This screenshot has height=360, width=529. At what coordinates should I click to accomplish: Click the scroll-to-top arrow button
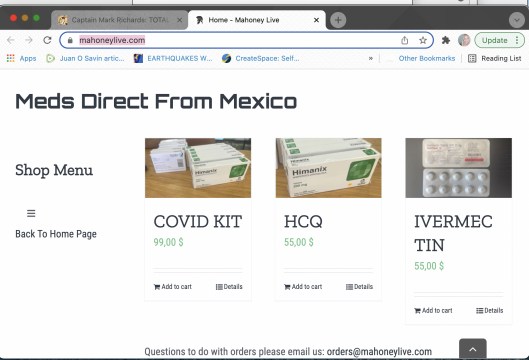coord(473,349)
